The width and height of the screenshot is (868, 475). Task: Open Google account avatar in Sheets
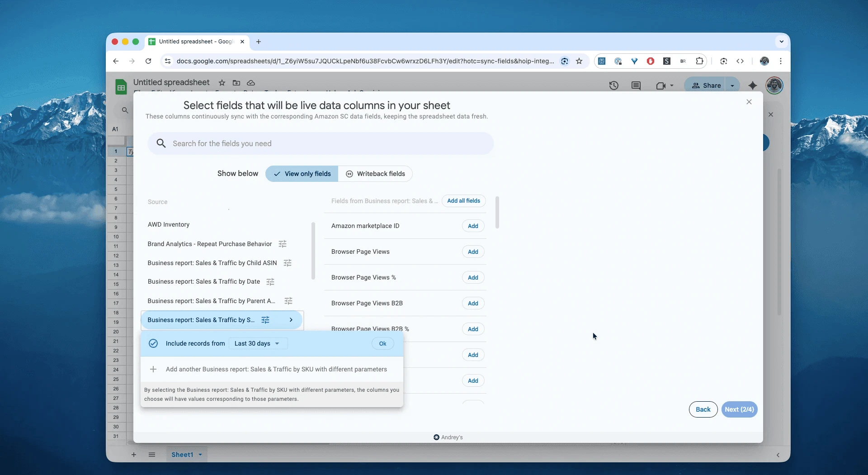774,85
